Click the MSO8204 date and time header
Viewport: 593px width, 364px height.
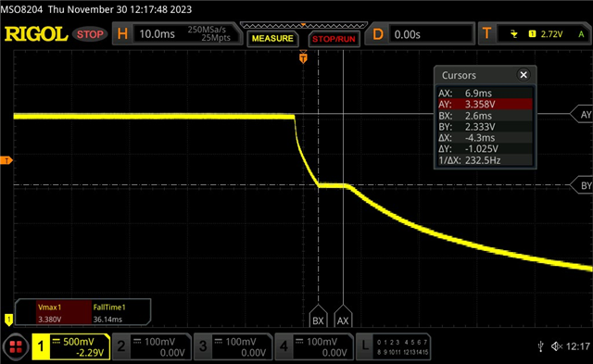(96, 9)
